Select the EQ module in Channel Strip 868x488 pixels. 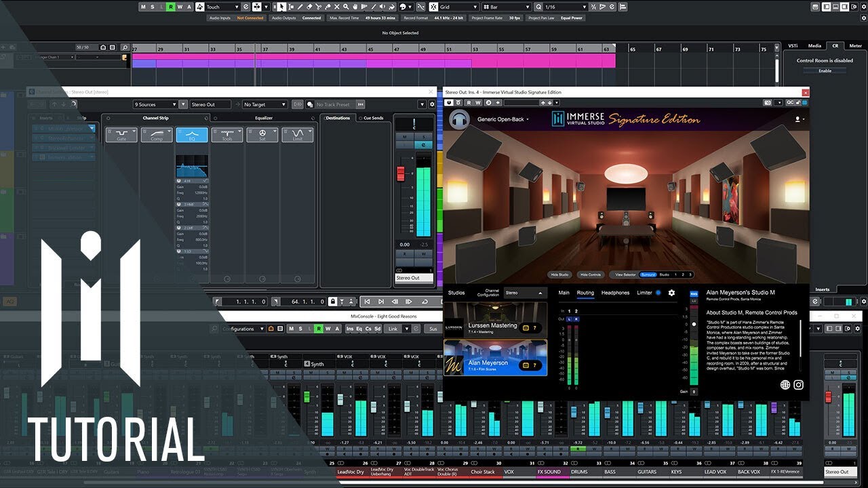192,135
